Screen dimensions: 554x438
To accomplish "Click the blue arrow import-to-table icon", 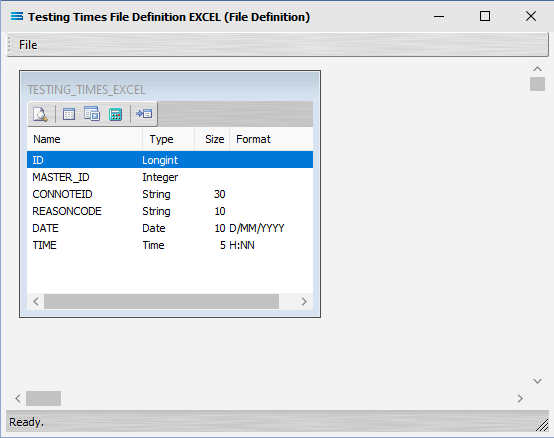I will pos(144,114).
